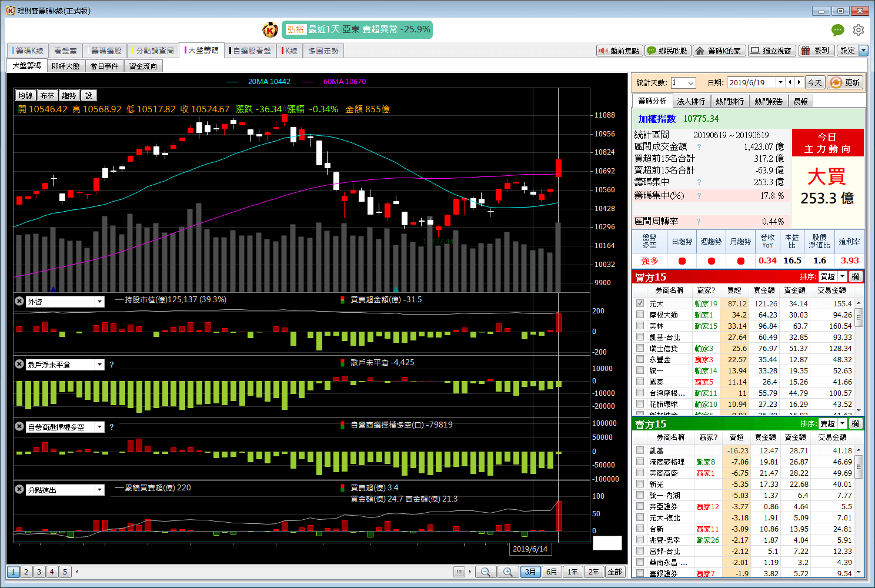This screenshot has height=588, width=875.
Task: Step date forward with right arrow
Action: pyautogui.click(x=799, y=82)
